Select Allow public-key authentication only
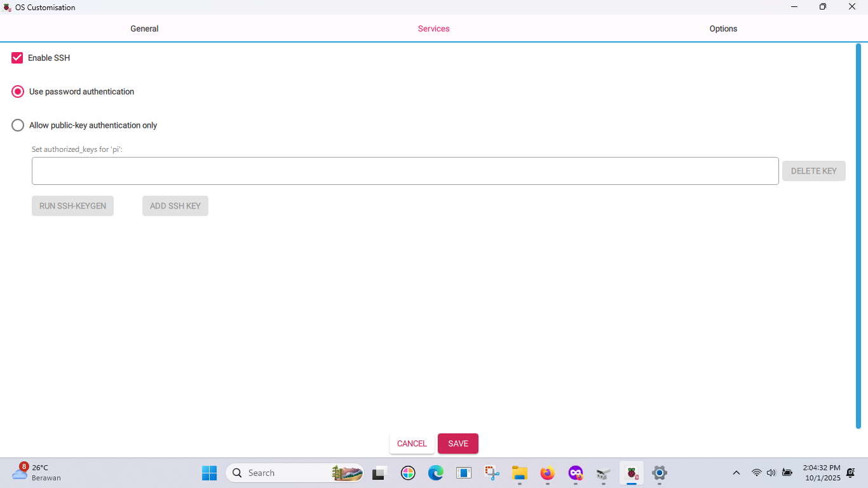Viewport: 868px width, 488px height. click(18, 125)
